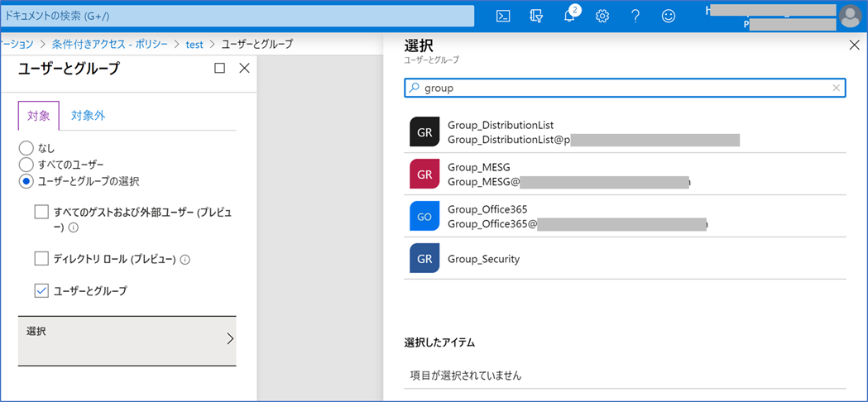Screen dimensions: 868x402
Task: Click the Group_Security blue avatar
Action: [x=424, y=258]
